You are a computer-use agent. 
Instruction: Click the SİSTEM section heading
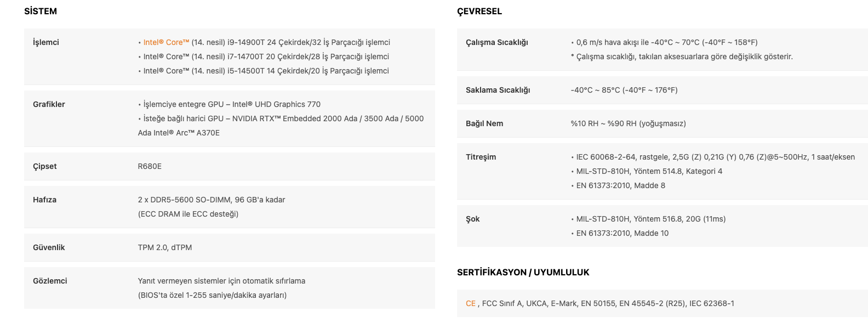[x=41, y=11]
